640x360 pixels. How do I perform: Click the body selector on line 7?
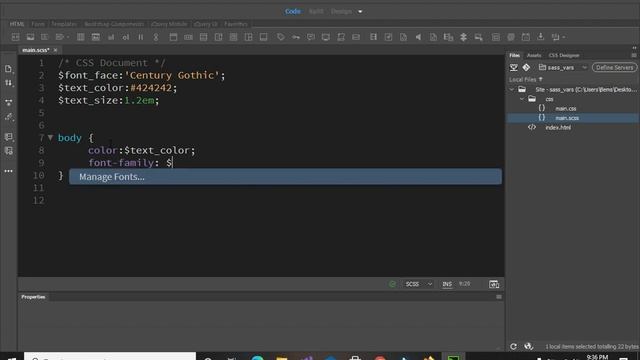pyautogui.click(x=70, y=138)
